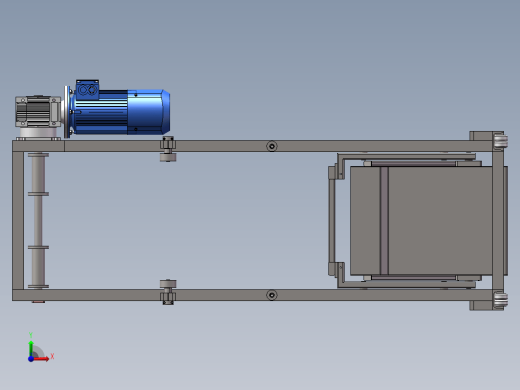
Task: Select the center bolt on upper frame rail
Action: [272, 146]
